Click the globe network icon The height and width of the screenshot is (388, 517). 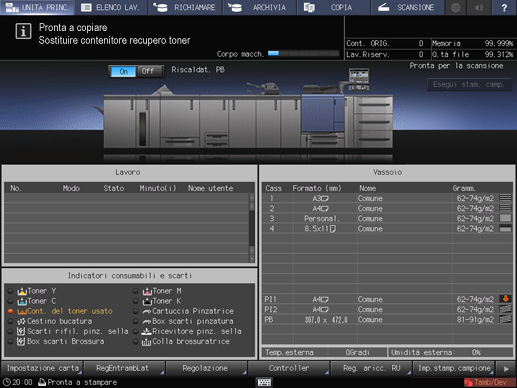pyautogui.click(x=455, y=7)
